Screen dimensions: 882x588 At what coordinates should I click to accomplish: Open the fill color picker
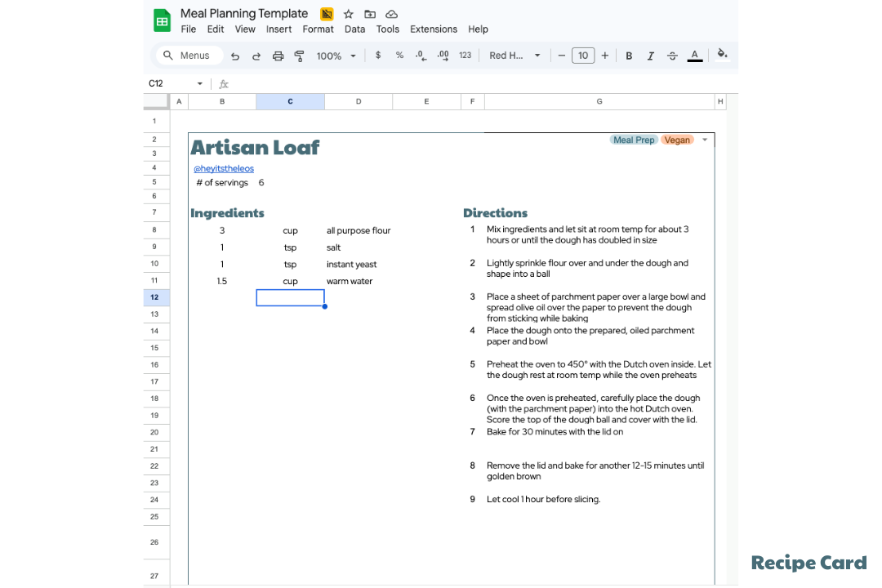click(722, 54)
